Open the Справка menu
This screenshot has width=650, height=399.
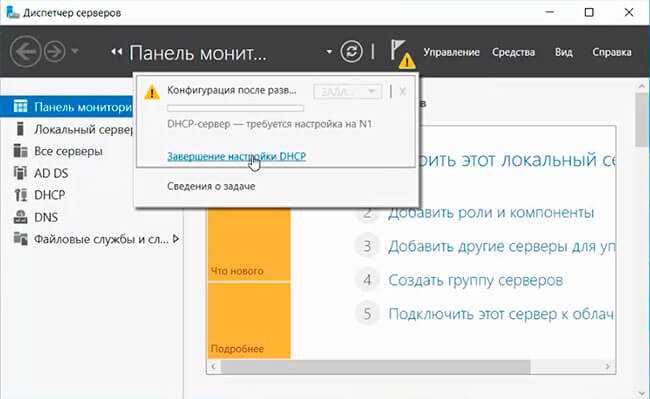[612, 52]
